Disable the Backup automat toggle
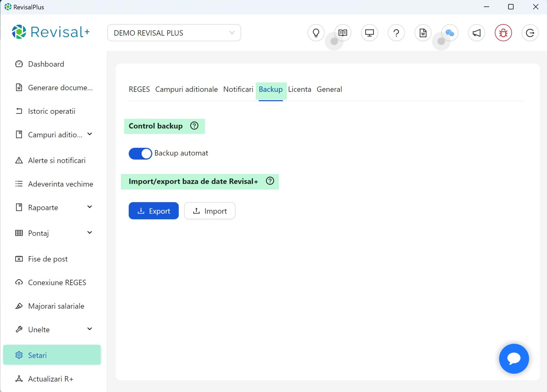547x392 pixels. click(140, 153)
